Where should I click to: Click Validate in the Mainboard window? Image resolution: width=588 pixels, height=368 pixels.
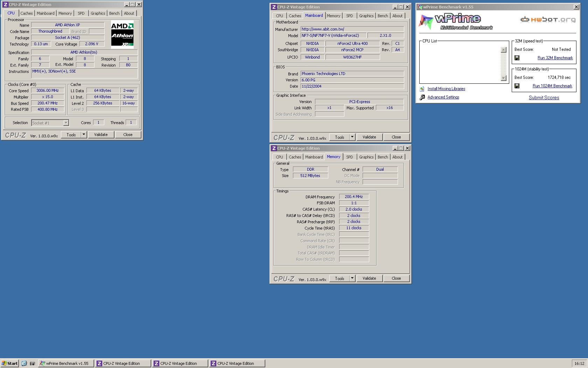pyautogui.click(x=369, y=137)
